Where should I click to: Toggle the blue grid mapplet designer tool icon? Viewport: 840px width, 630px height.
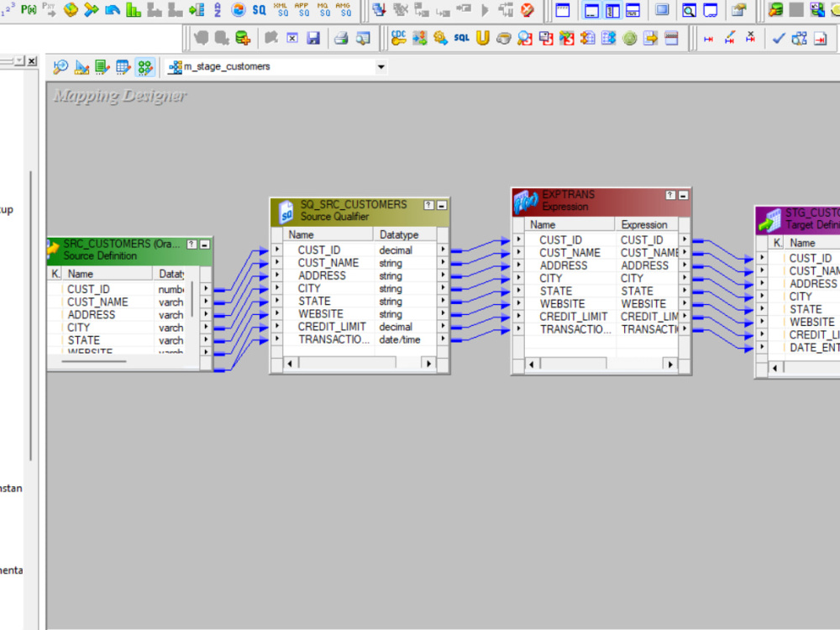tap(123, 67)
